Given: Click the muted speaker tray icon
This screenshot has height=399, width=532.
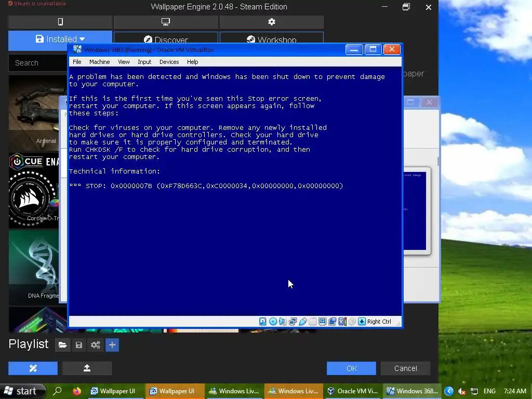Looking at the screenshot, I should 461,391.
